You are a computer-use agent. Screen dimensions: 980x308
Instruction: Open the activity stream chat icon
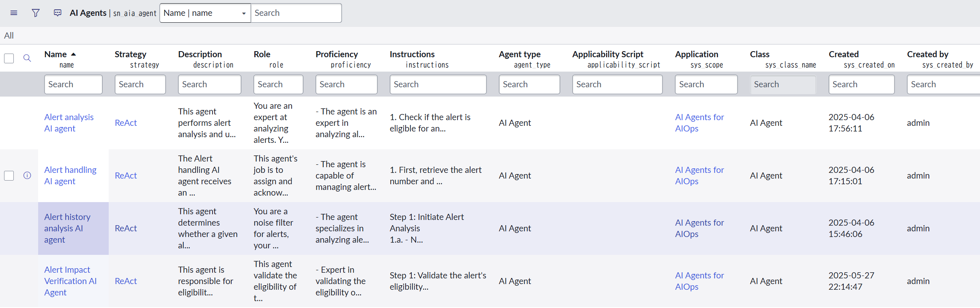[x=58, y=13]
